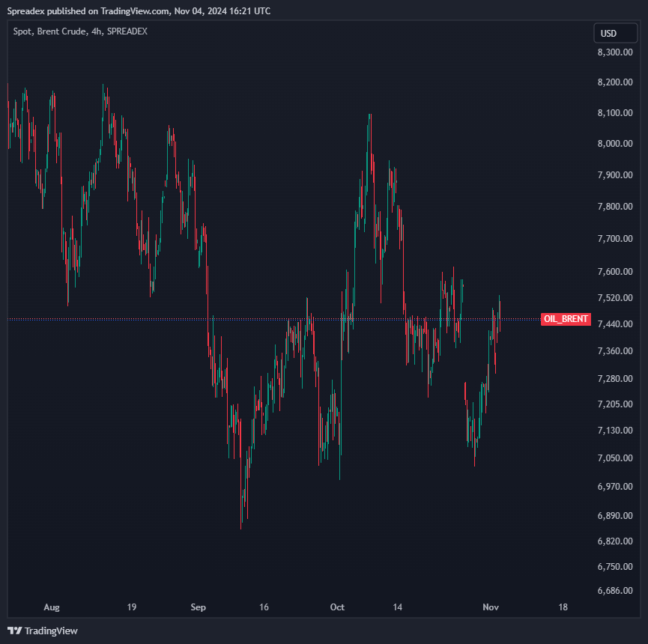The width and height of the screenshot is (648, 644).
Task: Click the 8,000.00 price axis label
Action: pyautogui.click(x=615, y=143)
